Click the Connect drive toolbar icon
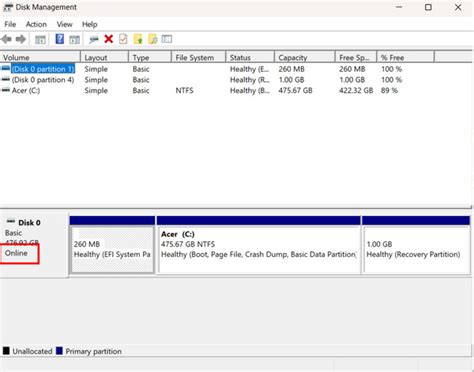 [94, 39]
